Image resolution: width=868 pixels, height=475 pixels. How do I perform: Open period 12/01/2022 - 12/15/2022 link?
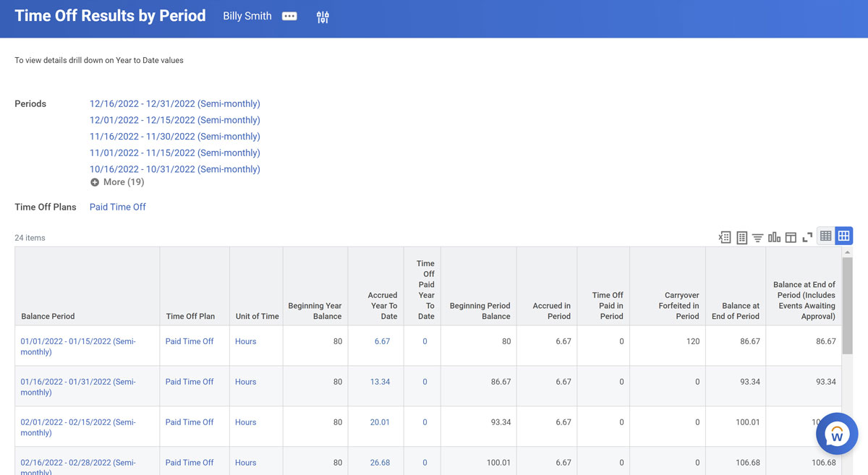(x=175, y=120)
